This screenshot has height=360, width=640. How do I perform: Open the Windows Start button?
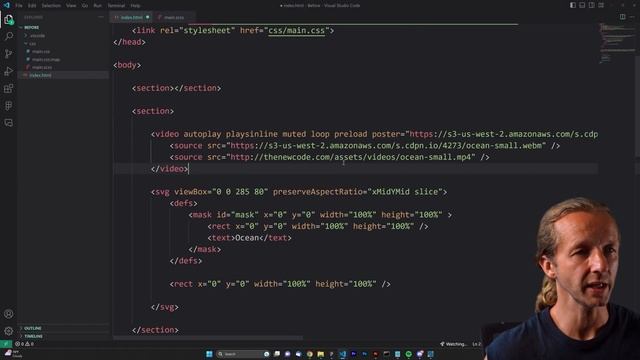pyautogui.click(x=209, y=354)
